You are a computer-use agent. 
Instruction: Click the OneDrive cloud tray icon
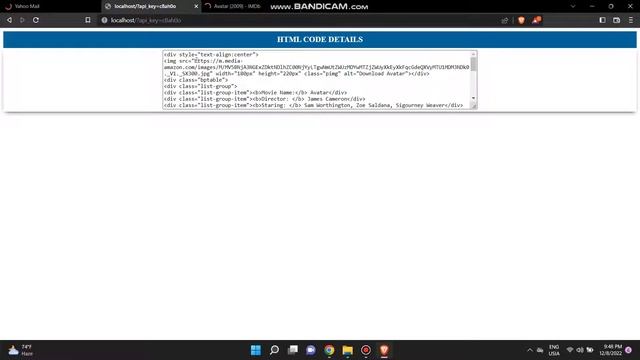tap(540, 350)
